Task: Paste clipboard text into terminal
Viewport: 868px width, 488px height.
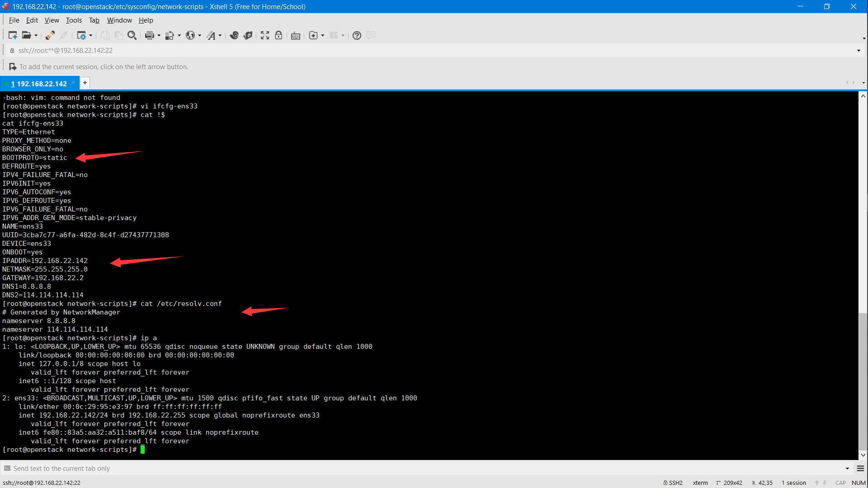Action: click(x=118, y=35)
